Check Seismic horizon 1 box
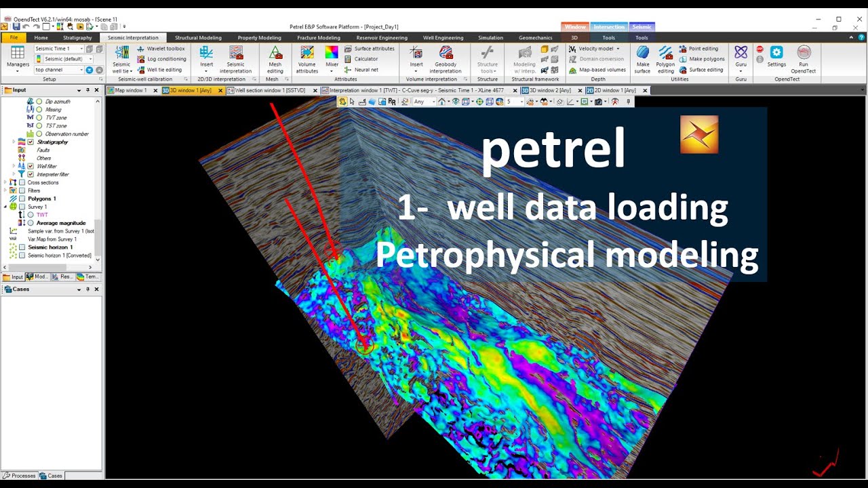 pyautogui.click(x=22, y=247)
